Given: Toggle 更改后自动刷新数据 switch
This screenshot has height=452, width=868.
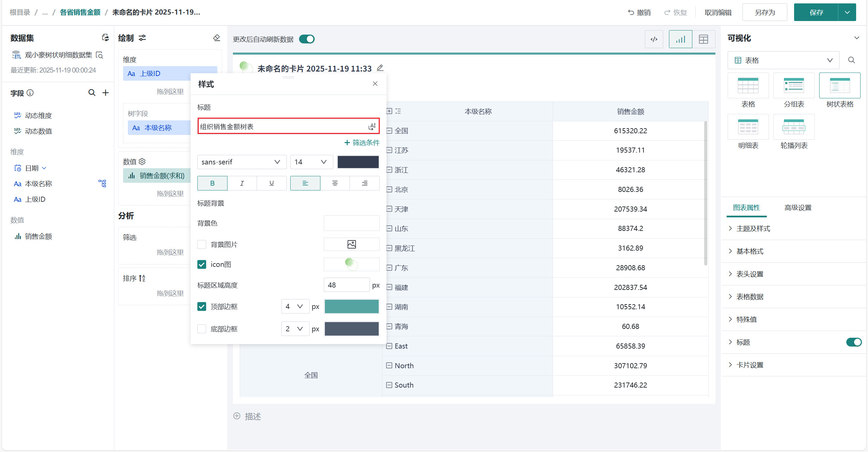Looking at the screenshot, I should tap(307, 39).
